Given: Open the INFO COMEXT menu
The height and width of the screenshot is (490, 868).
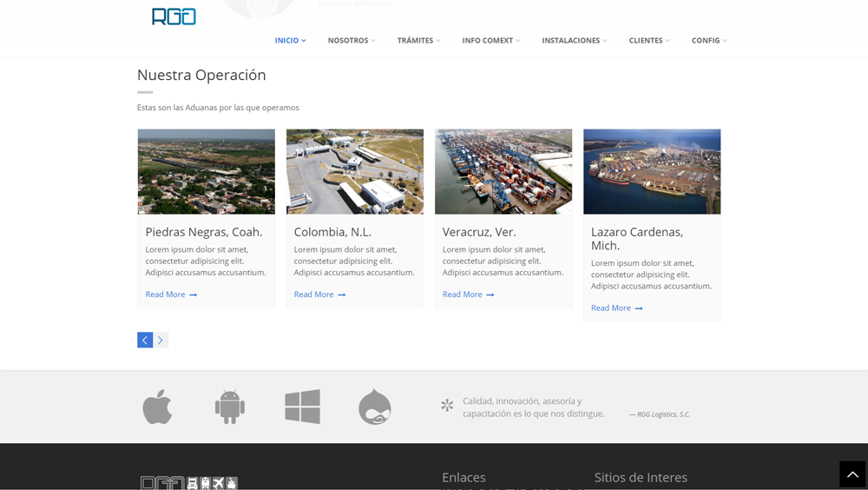Looking at the screenshot, I should tap(491, 41).
